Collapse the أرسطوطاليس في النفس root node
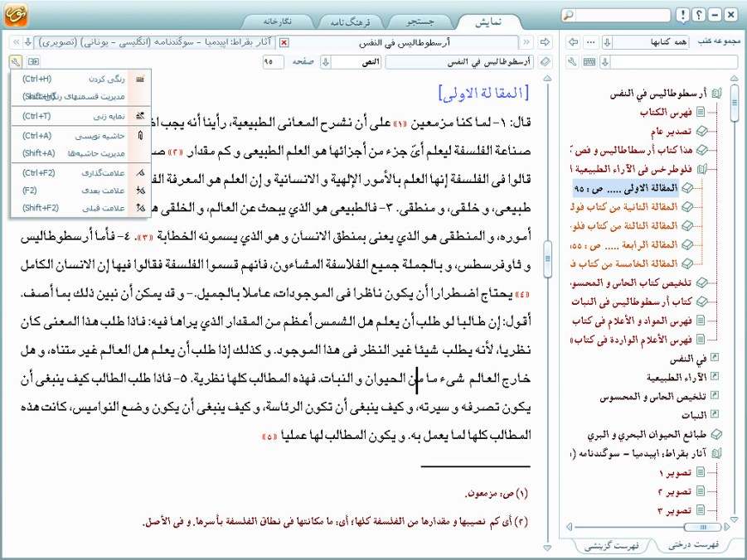Image resolution: width=747 pixels, height=560 pixels. (716, 94)
